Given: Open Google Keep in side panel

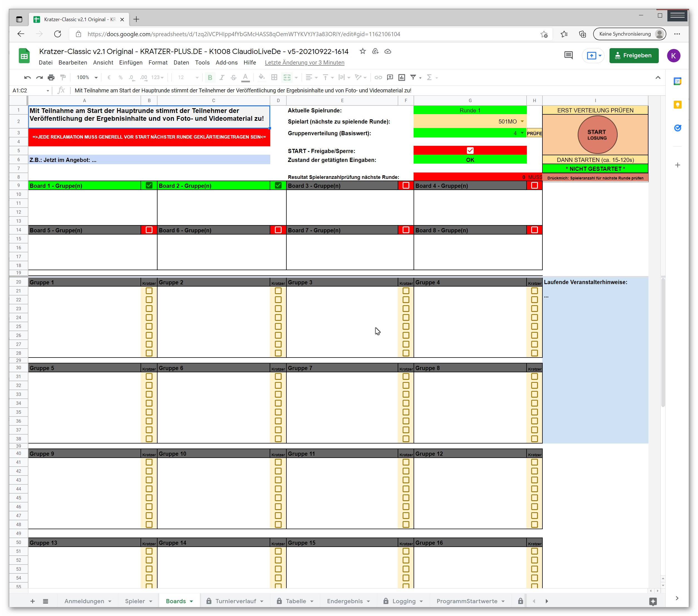Looking at the screenshot, I should (x=677, y=105).
